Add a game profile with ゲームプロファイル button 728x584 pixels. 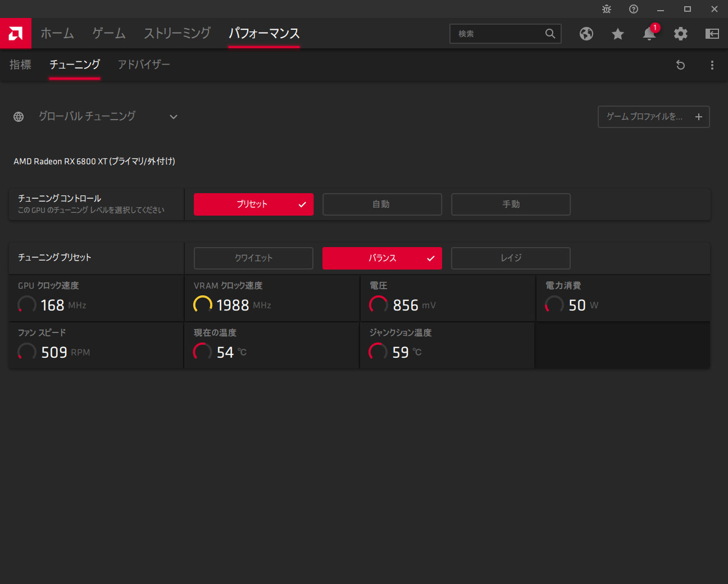(x=654, y=117)
